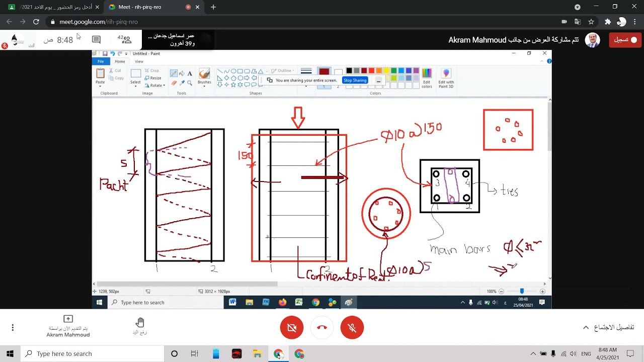Open the Windows Start menu
644x362 pixels.
click(x=10, y=353)
